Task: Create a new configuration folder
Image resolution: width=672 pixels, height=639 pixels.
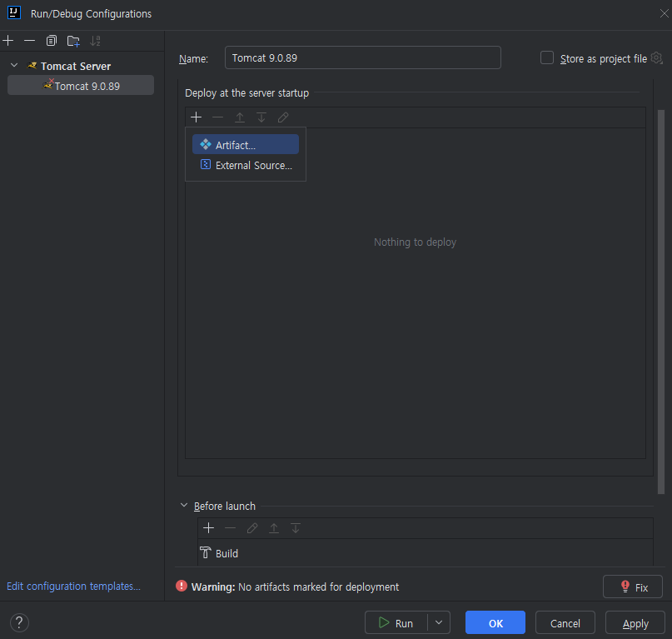Action: [x=73, y=41]
